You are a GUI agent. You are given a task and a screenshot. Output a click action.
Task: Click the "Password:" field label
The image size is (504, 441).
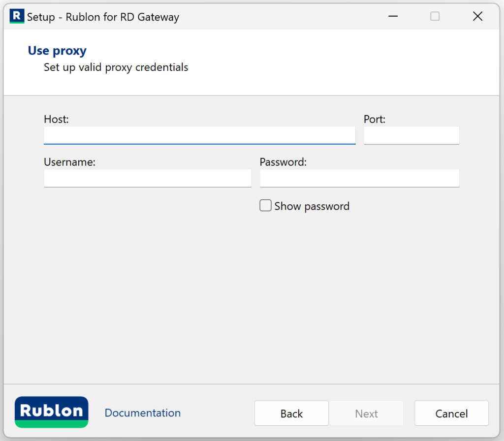(283, 162)
